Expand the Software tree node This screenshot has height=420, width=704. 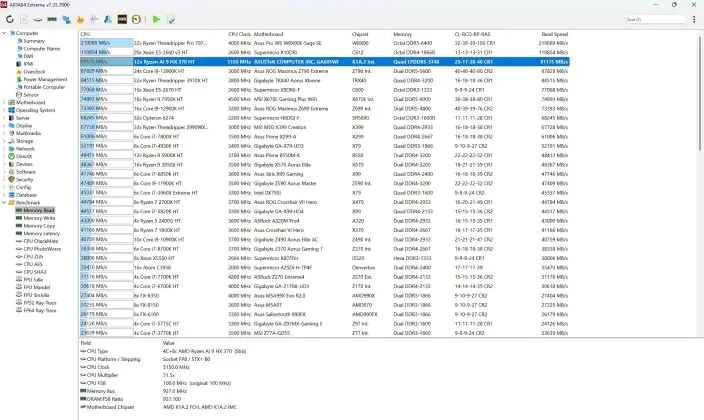point(4,172)
